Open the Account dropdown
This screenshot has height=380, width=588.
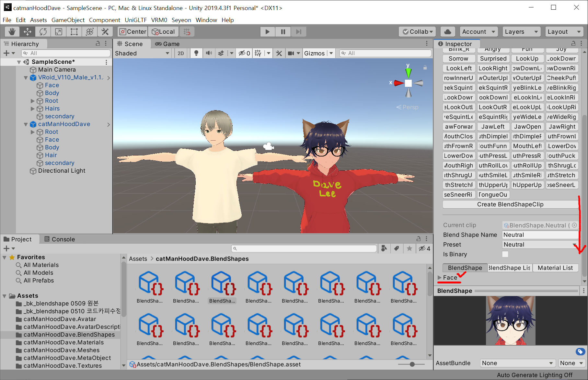(478, 32)
